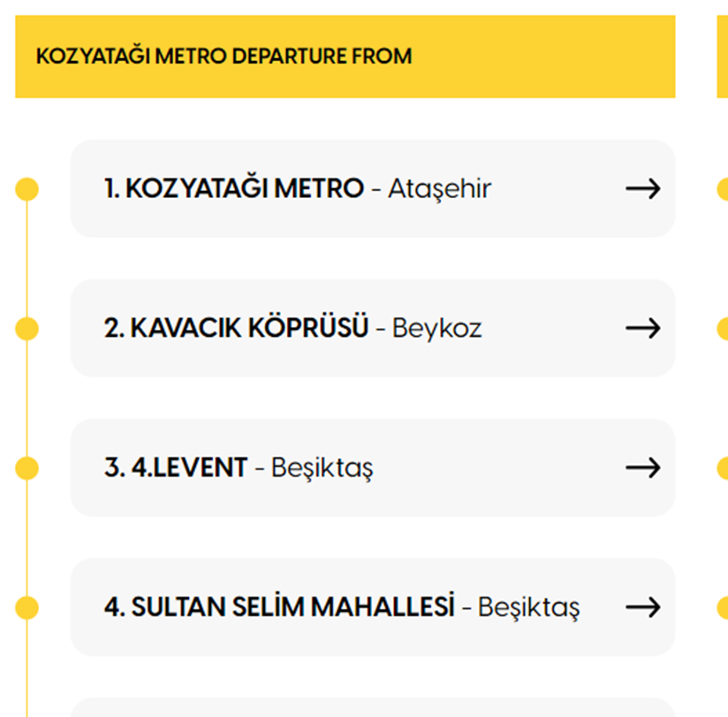The width and height of the screenshot is (728, 717).
Task: Click the arrow on Sultan Selim Mahallesi stop
Action: [642, 607]
